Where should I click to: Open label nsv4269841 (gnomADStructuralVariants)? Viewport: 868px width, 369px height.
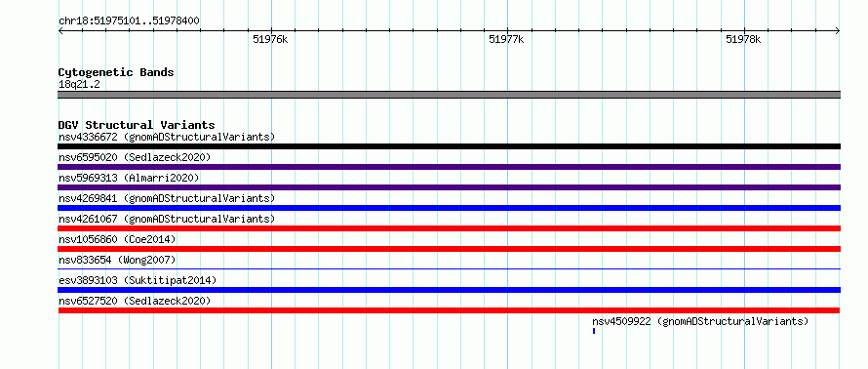[167, 198]
